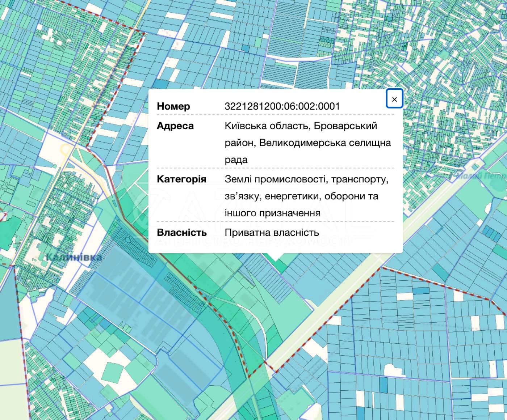507x420 pixels.
Task: Click the Приватна власність value text
Action: [x=272, y=232]
